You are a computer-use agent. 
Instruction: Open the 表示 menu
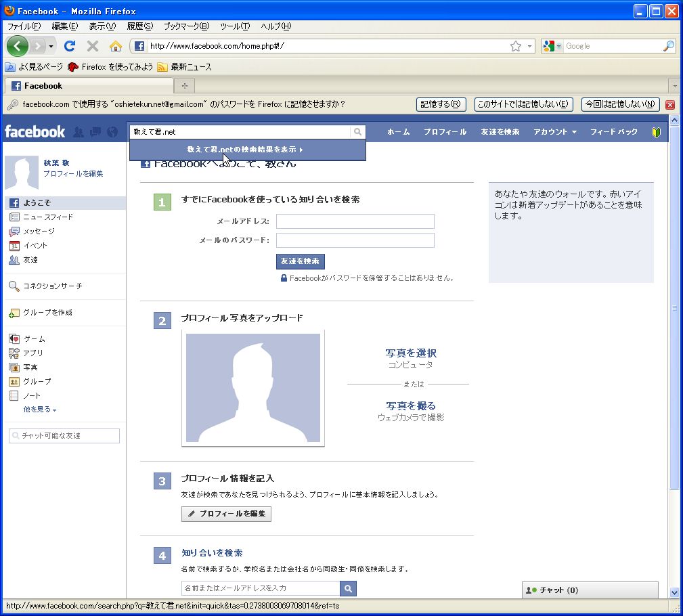click(x=102, y=26)
